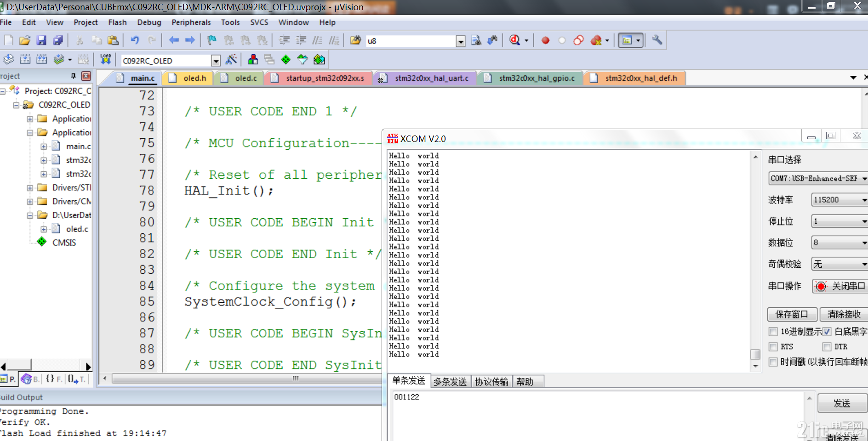Open the u8 find combo dropdown arrow
This screenshot has height=441, width=868.
pyautogui.click(x=460, y=41)
